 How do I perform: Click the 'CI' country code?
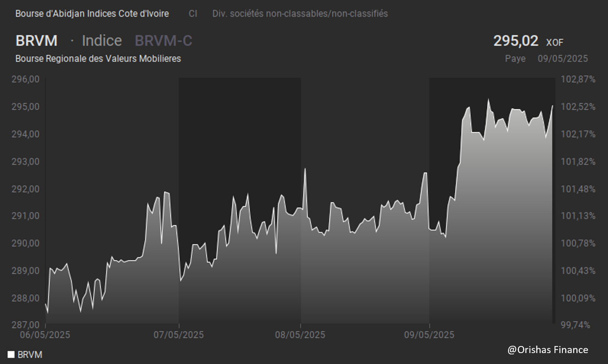(x=193, y=14)
